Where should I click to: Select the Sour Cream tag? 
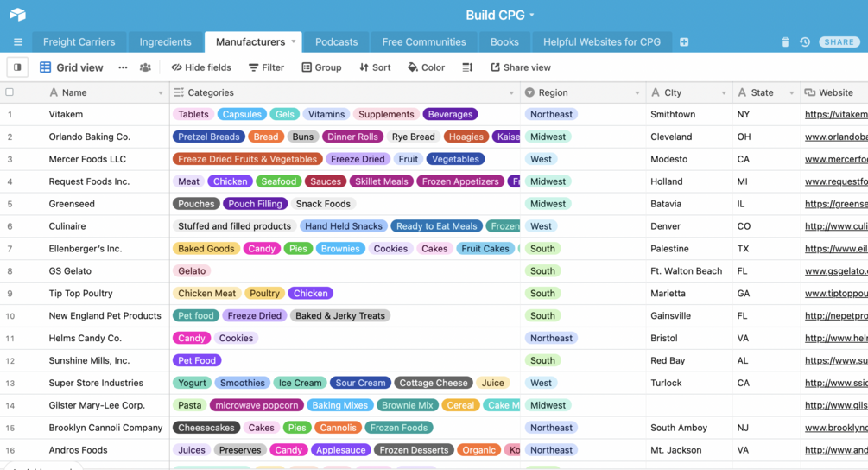click(360, 383)
